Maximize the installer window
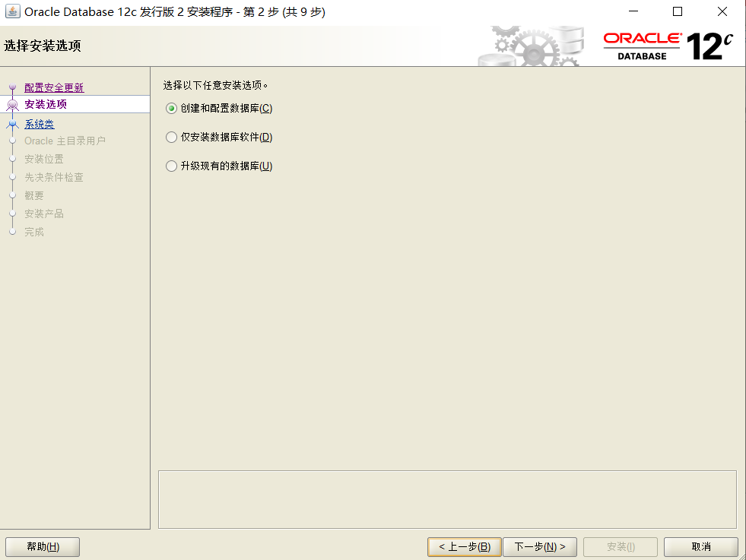 tap(678, 11)
